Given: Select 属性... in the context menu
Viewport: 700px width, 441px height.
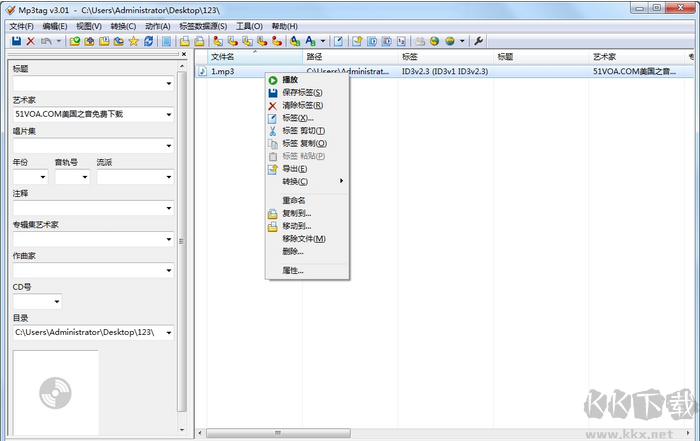Looking at the screenshot, I should (293, 270).
